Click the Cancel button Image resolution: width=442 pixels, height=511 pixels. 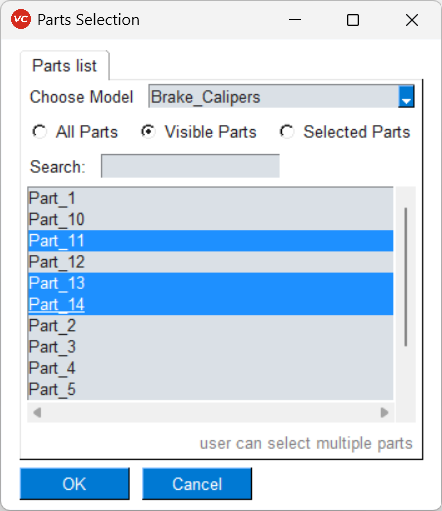pos(197,484)
